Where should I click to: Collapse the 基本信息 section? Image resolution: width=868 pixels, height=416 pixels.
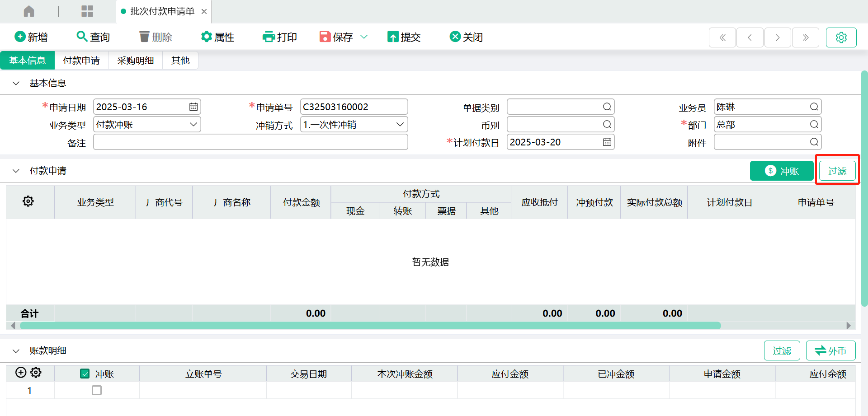pyautogui.click(x=16, y=83)
